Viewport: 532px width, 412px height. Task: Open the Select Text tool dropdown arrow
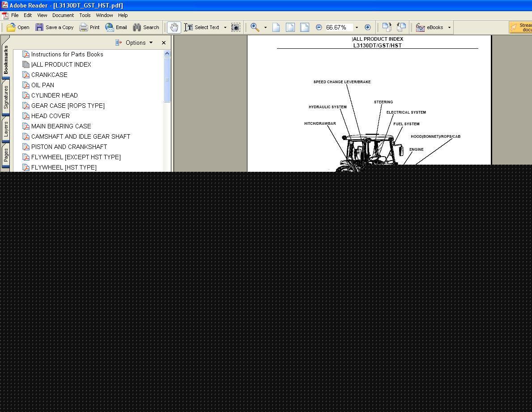pyautogui.click(x=225, y=27)
